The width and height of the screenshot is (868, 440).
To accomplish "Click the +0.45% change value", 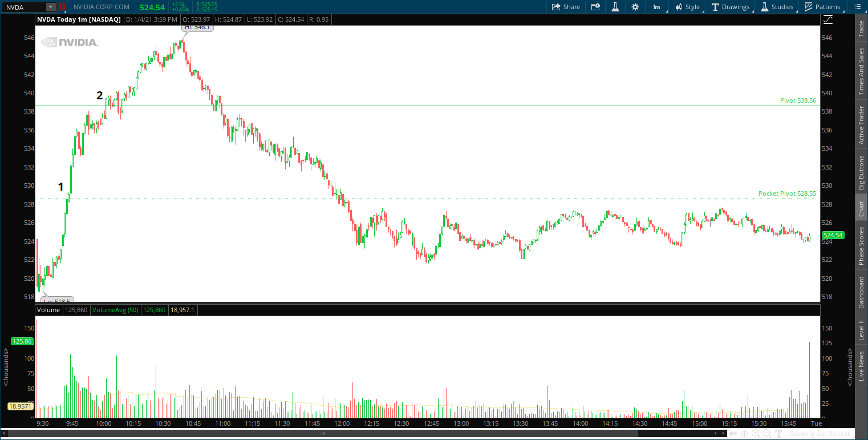I will pos(181,10).
